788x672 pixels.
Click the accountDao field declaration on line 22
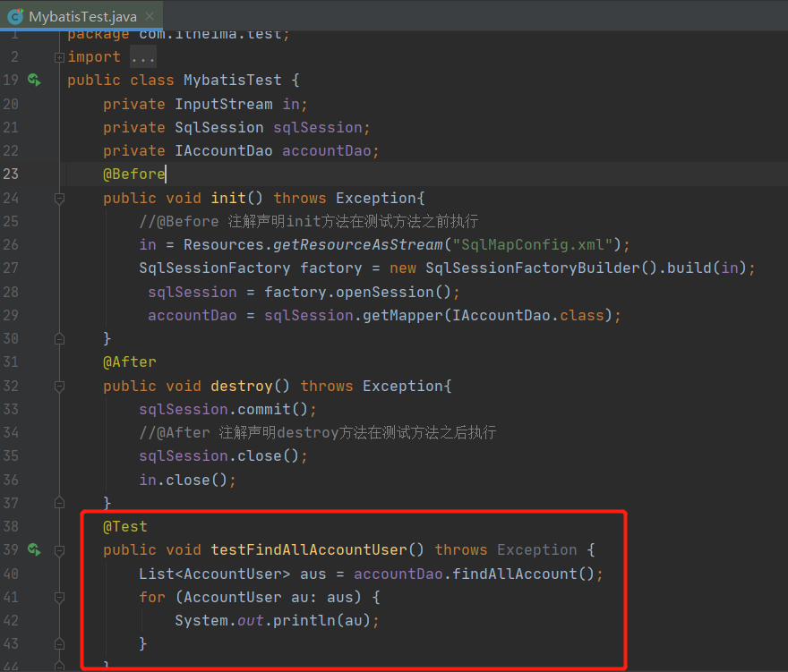326,150
